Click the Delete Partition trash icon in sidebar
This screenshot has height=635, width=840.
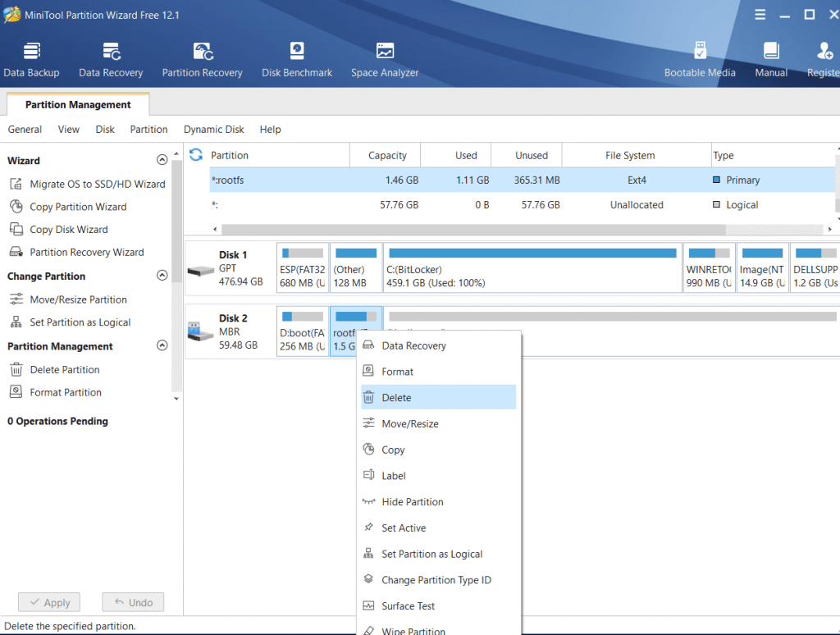tap(16, 369)
